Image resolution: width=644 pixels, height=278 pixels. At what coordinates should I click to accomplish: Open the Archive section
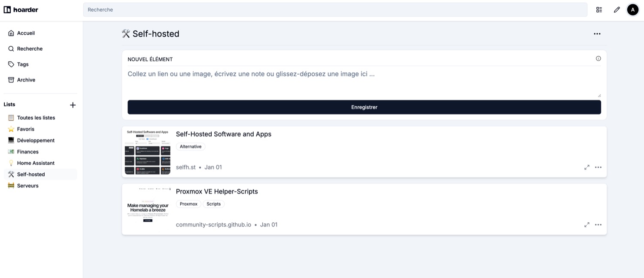pos(26,80)
